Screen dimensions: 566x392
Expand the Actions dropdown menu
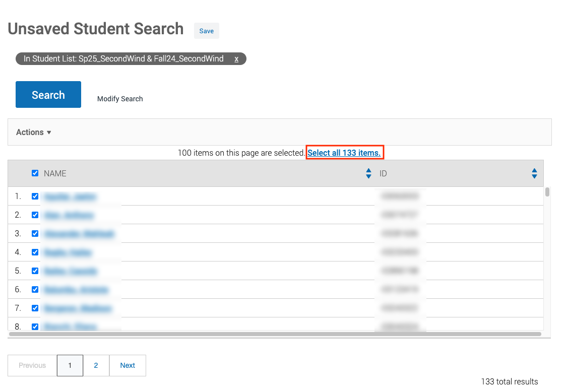coord(34,132)
